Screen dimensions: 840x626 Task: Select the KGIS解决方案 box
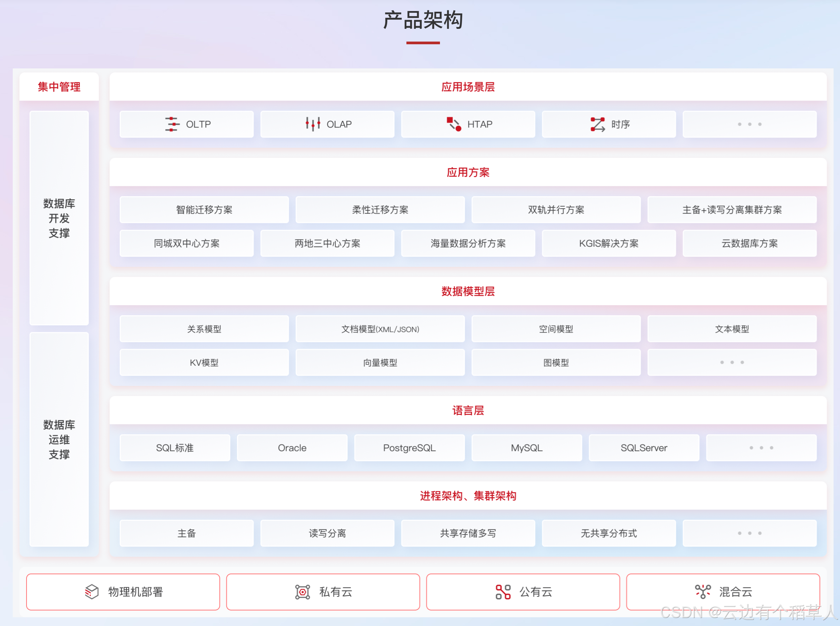[x=609, y=243]
